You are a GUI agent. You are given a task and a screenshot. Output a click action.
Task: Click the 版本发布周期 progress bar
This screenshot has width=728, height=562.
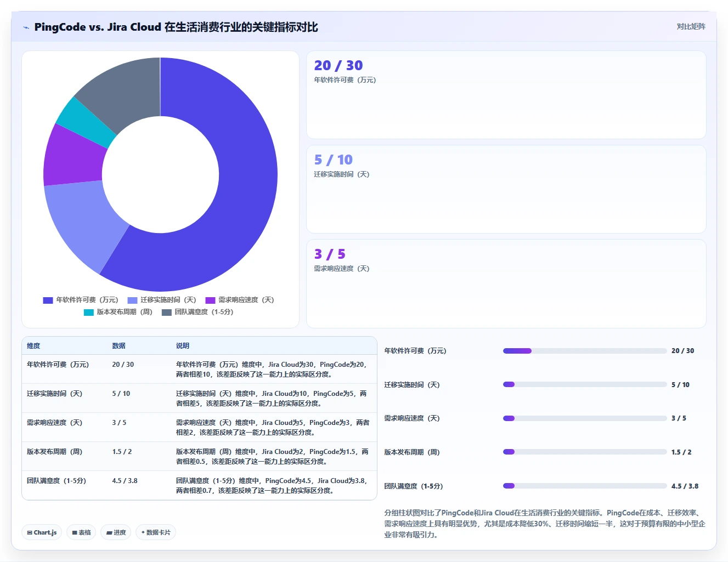585,452
